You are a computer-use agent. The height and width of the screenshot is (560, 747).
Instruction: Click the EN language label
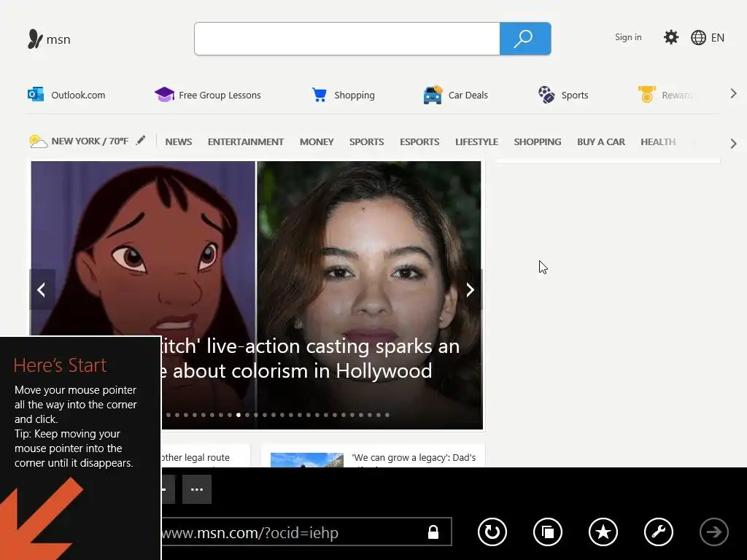pyautogui.click(x=718, y=38)
